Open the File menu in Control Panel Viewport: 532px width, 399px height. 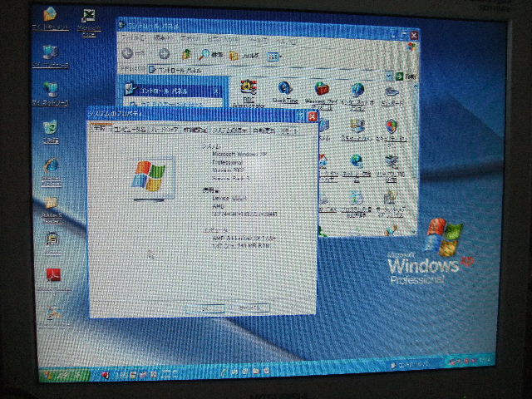[x=133, y=37]
